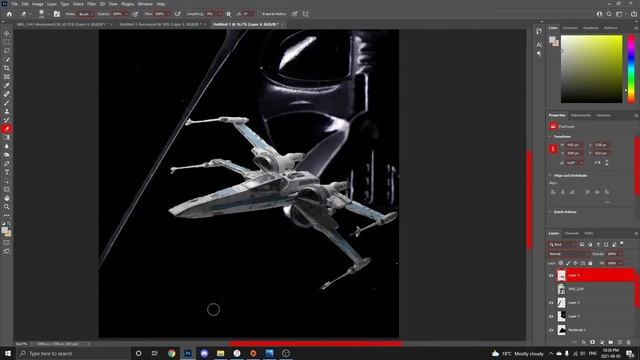The height and width of the screenshot is (360, 640).
Task: Toggle layer filtering switch on or off
Action: [622, 244]
